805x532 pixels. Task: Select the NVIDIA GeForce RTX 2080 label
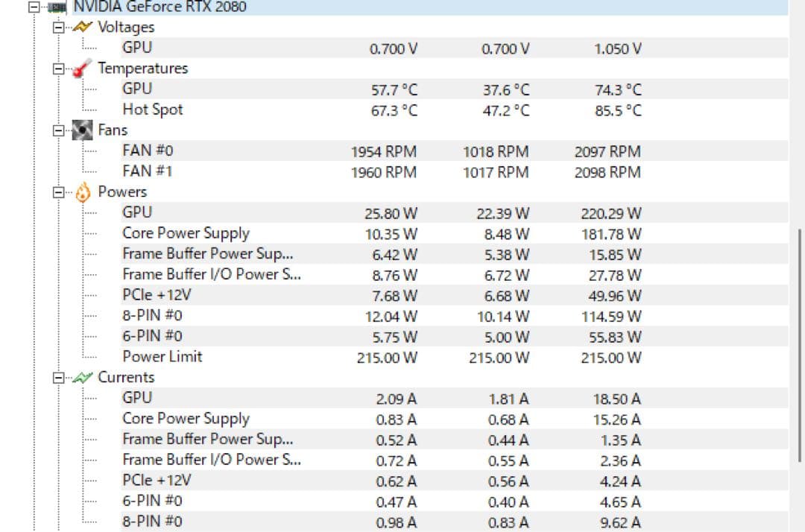click(160, 7)
